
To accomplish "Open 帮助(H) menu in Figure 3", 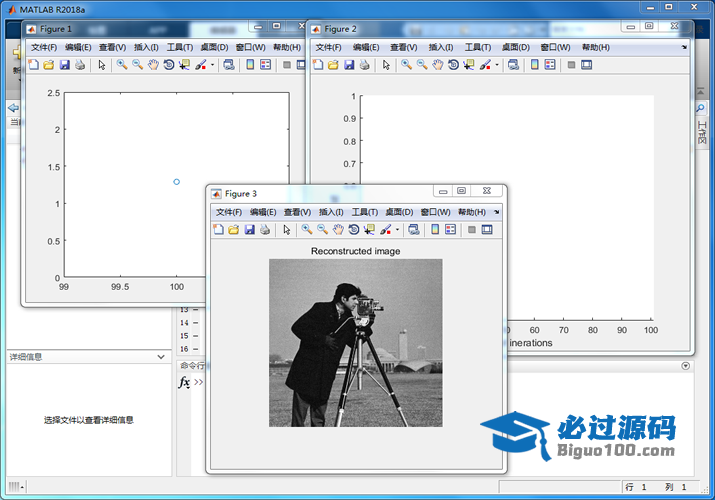I will click(472, 212).
